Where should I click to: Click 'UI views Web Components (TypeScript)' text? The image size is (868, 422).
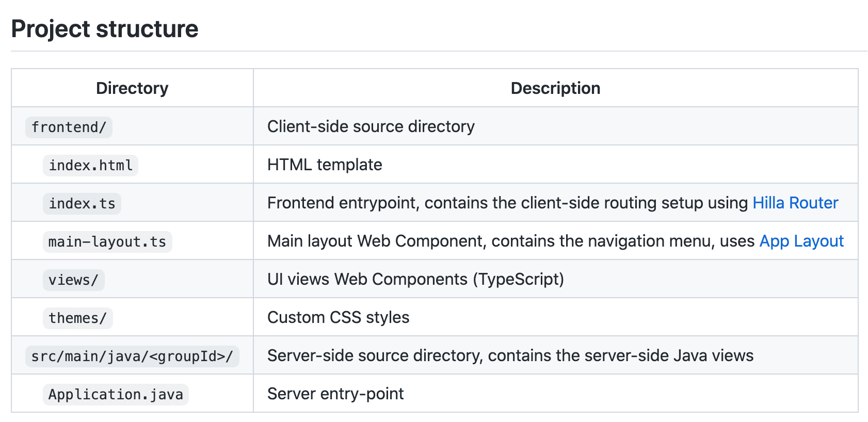416,279
